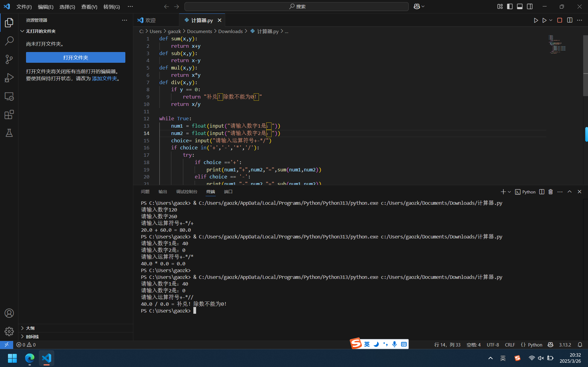Switch to the Ports panel tab
588x367 pixels.
point(228,192)
